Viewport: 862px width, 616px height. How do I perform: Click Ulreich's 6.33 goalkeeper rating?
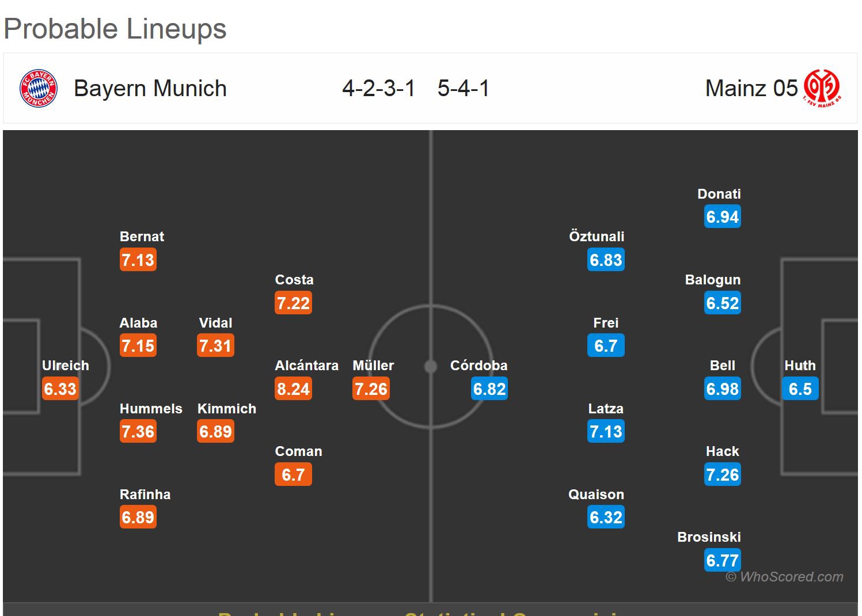pyautogui.click(x=60, y=389)
